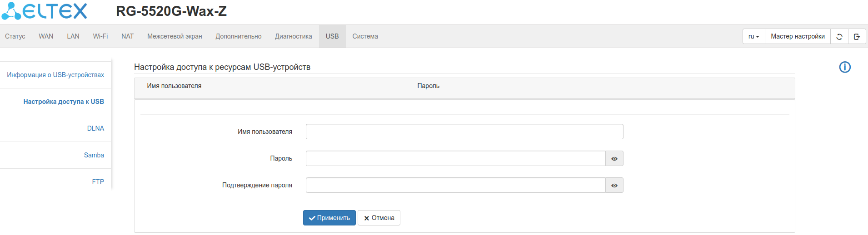
Task: Show password with the eye icon
Action: click(614, 159)
